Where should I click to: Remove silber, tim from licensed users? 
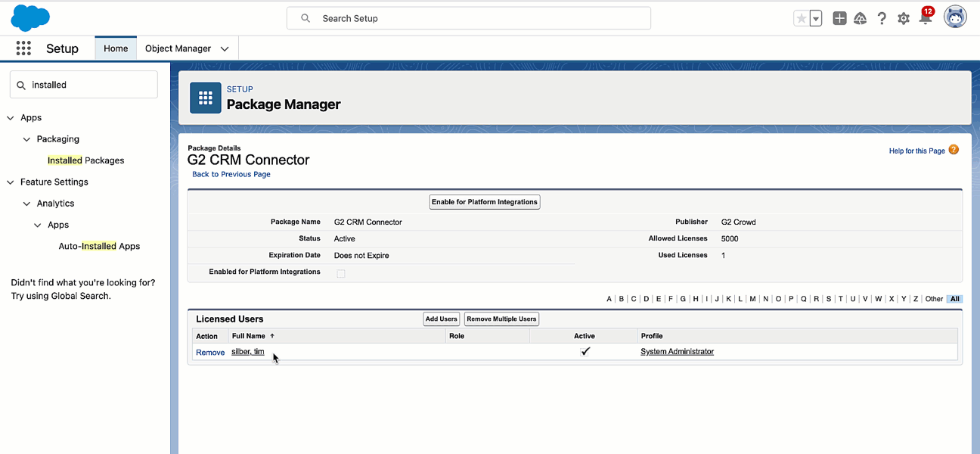pyautogui.click(x=210, y=353)
